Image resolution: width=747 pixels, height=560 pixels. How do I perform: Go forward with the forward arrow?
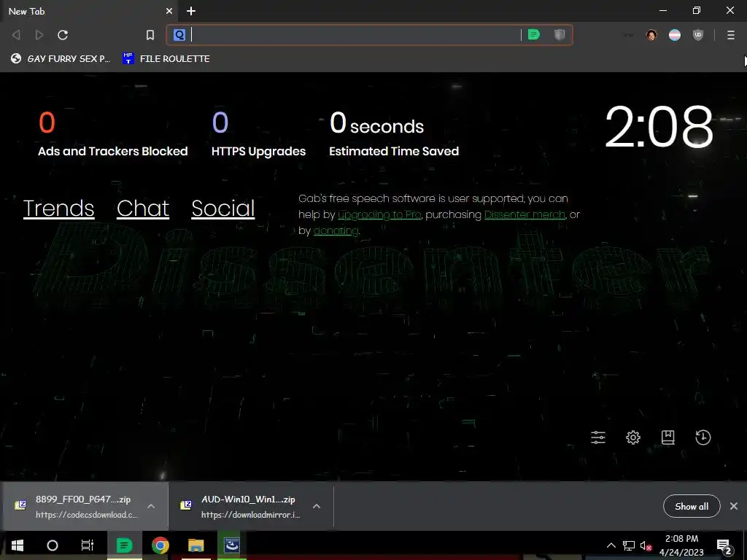point(39,35)
